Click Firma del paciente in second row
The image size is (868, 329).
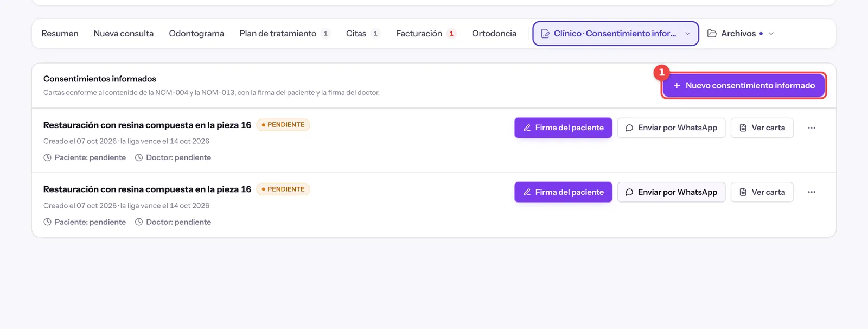[563, 192]
